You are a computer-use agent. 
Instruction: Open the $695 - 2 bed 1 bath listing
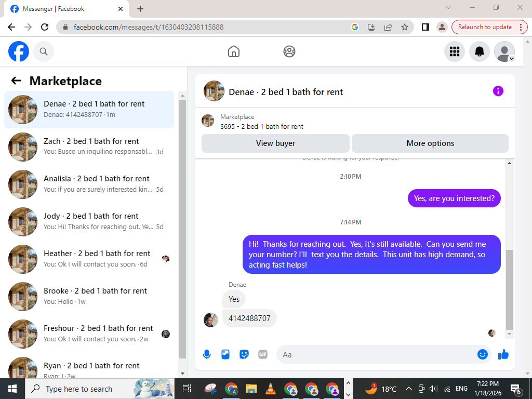(x=262, y=126)
